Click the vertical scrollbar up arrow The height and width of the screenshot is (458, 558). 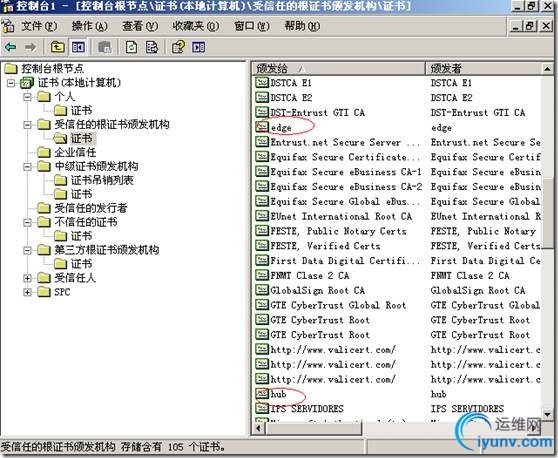[x=547, y=68]
